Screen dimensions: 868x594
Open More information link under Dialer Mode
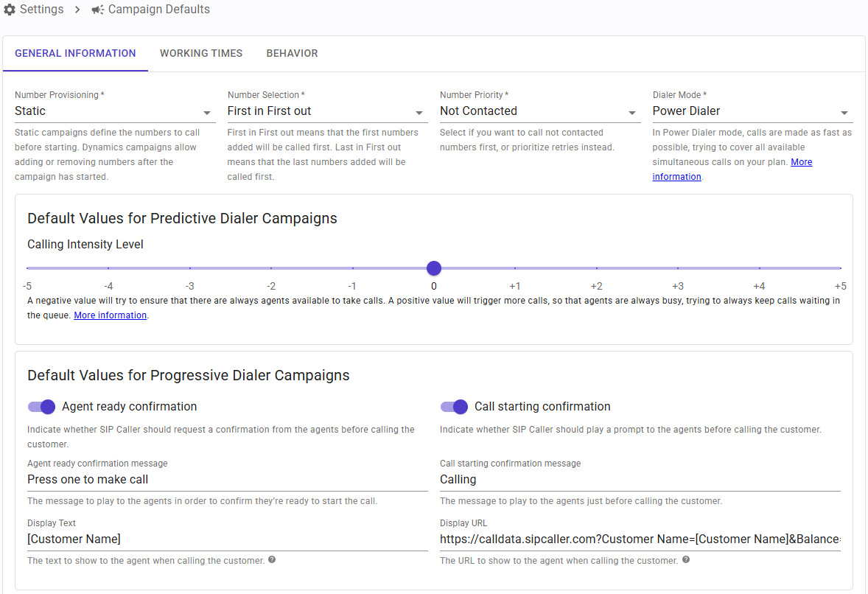coord(802,162)
